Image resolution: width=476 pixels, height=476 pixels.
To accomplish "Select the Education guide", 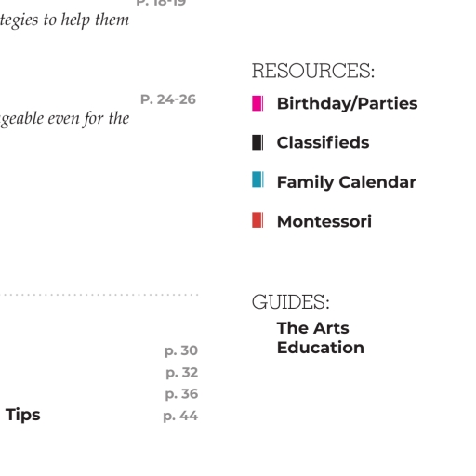I will point(321,348).
